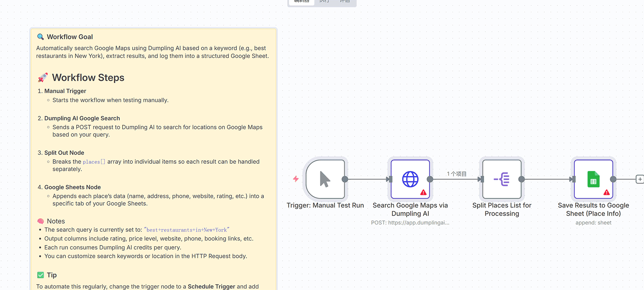Click the 'POST: https://app.dumplingai...' subtitle

click(x=410, y=222)
